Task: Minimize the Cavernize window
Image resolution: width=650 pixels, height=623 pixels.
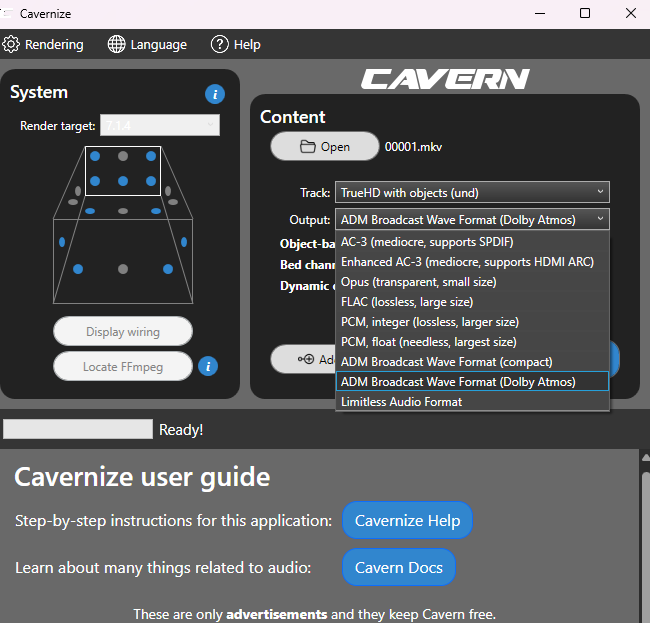Action: pyautogui.click(x=540, y=13)
